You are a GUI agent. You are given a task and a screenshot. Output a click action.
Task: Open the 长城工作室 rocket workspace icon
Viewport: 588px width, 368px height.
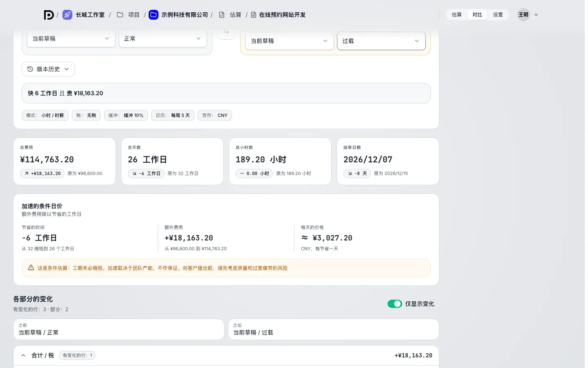[67, 15]
